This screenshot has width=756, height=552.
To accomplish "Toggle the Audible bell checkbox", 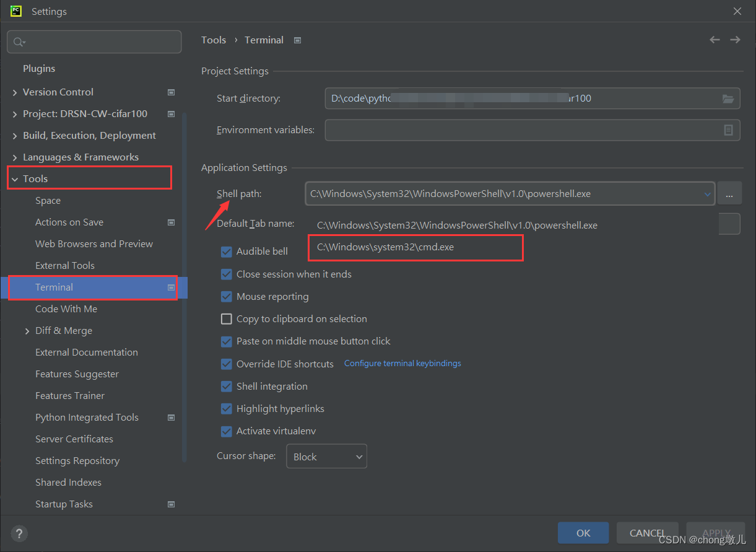I will 227,252.
